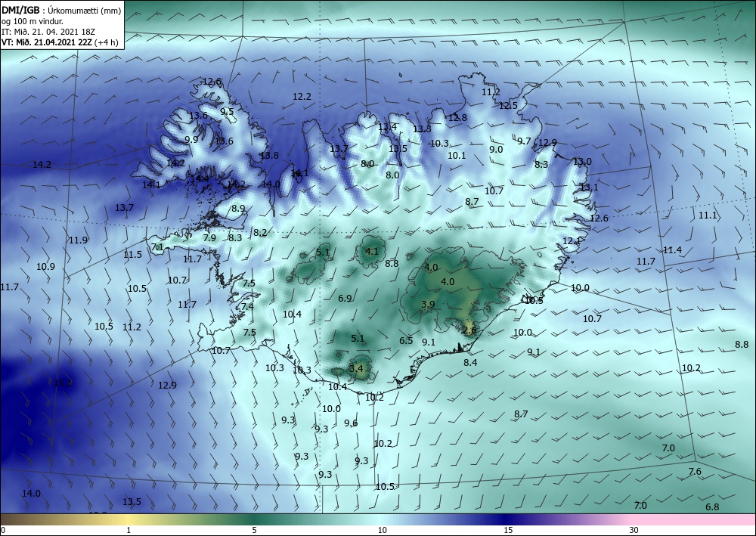The height and width of the screenshot is (536, 756).
Task: Click the map value '13.4'
Action: (x=387, y=127)
